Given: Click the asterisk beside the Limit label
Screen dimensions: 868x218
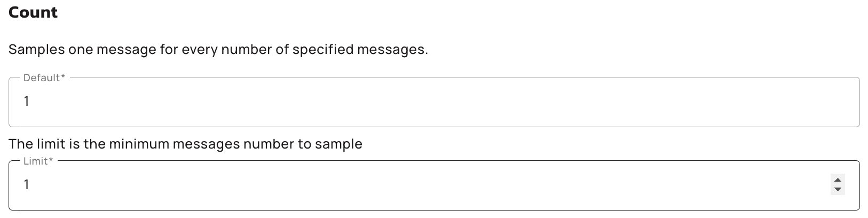Looking at the screenshot, I should 51,161.
